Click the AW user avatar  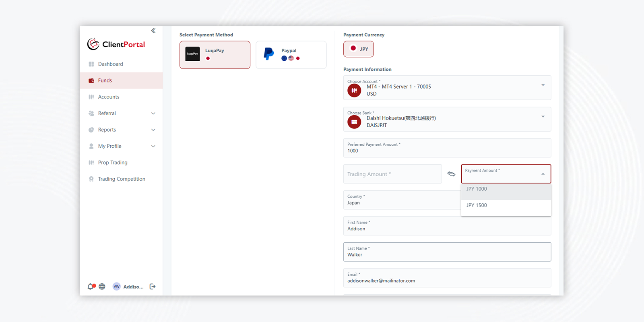[x=116, y=287]
